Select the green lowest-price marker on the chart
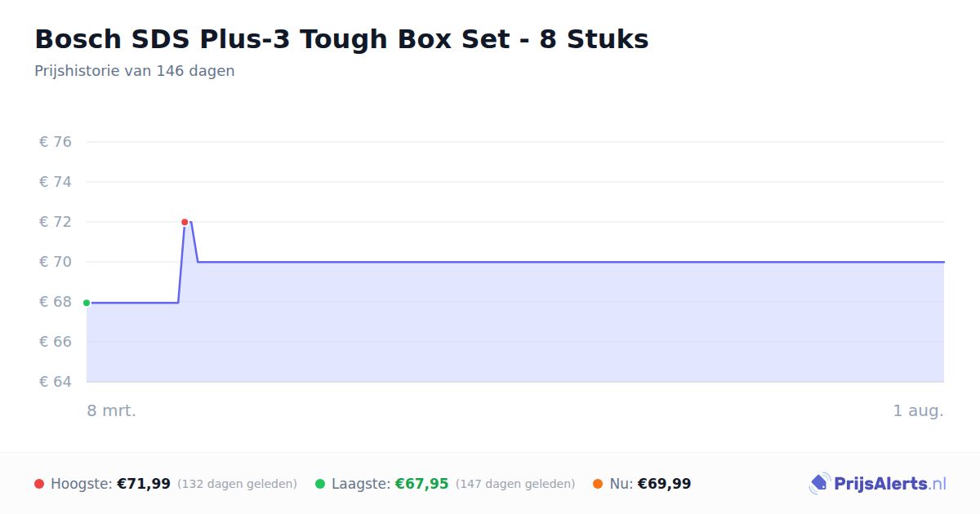This screenshot has height=514, width=980. point(87,303)
